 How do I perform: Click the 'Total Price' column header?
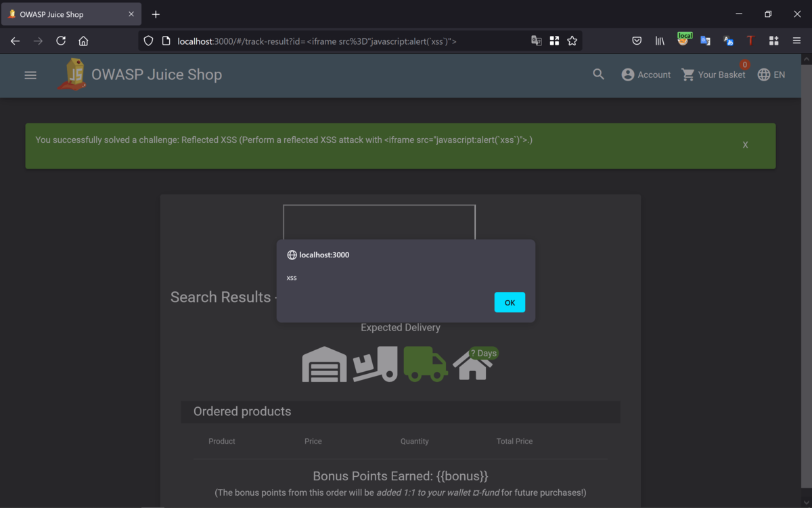[514, 441]
